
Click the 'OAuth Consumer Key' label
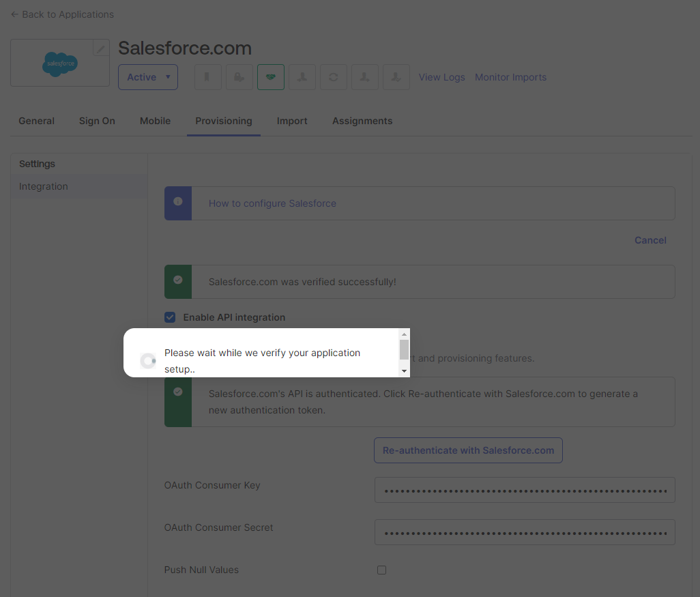pos(212,485)
